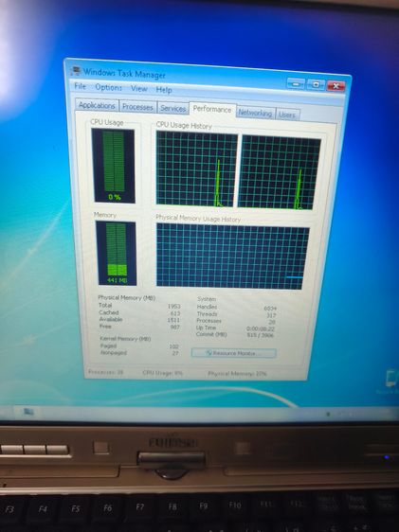Click the 'Threads' system label
The image size is (399, 532).
[x=207, y=314]
